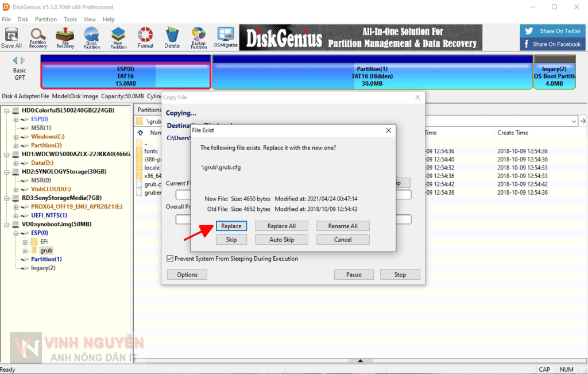
Task: Click the Save All toolbar icon
Action: tap(11, 37)
